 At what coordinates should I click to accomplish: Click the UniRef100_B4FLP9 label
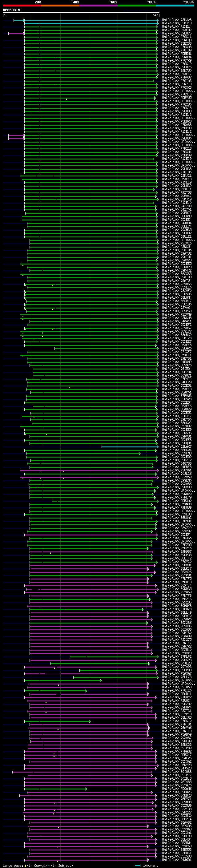click(x=176, y=382)
